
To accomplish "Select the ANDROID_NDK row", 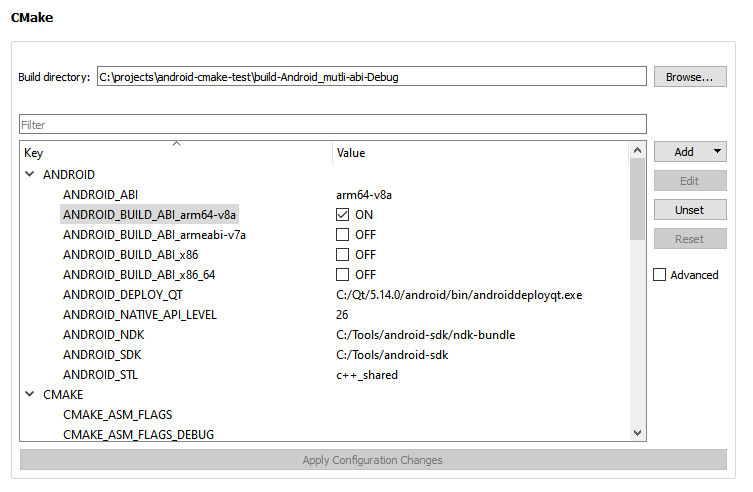I will pos(104,335).
